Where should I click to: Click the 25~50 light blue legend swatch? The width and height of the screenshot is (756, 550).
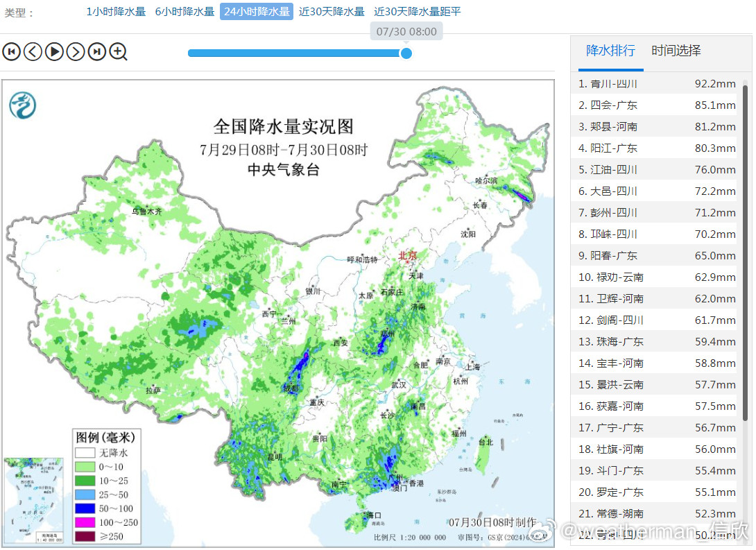tap(85, 495)
